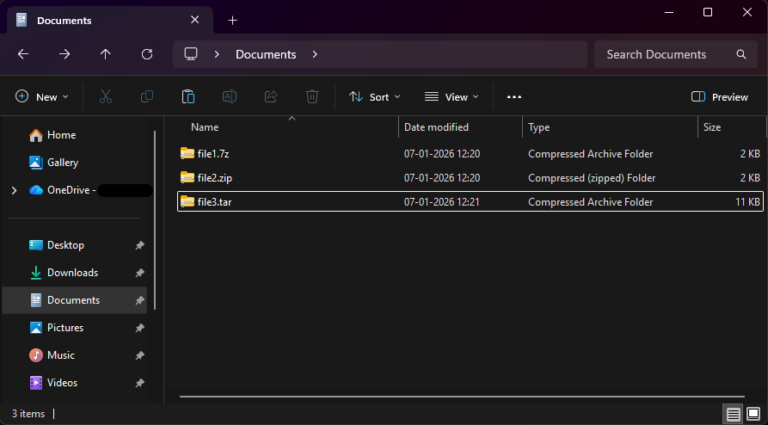Select the Documents tab
The height and width of the screenshot is (425, 768).
tap(109, 20)
